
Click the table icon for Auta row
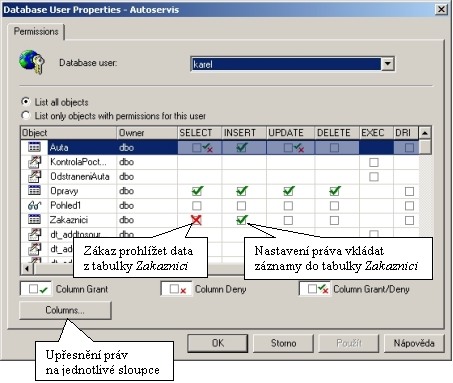(x=34, y=147)
